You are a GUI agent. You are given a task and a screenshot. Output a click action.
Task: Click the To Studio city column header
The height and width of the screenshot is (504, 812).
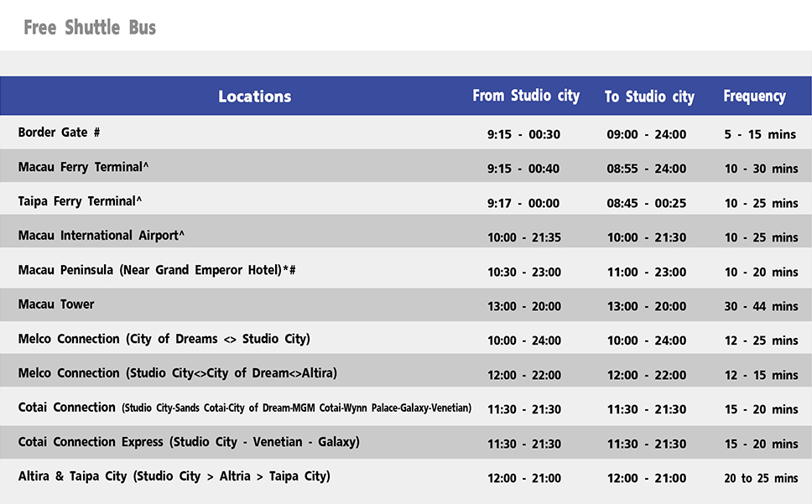click(649, 96)
